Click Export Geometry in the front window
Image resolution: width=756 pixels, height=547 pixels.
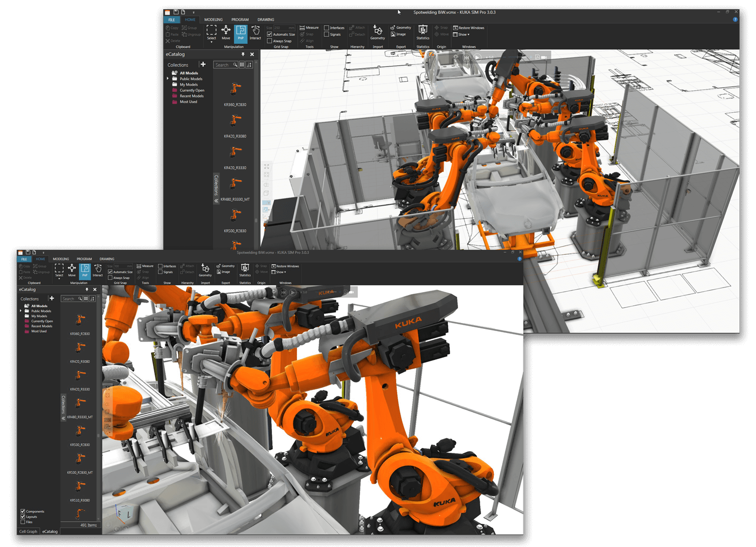225,266
